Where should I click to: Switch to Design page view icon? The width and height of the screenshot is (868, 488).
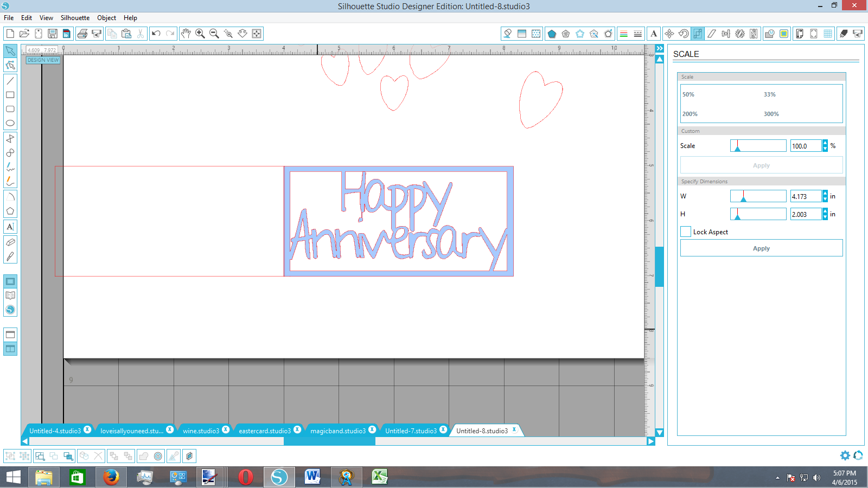point(10,281)
